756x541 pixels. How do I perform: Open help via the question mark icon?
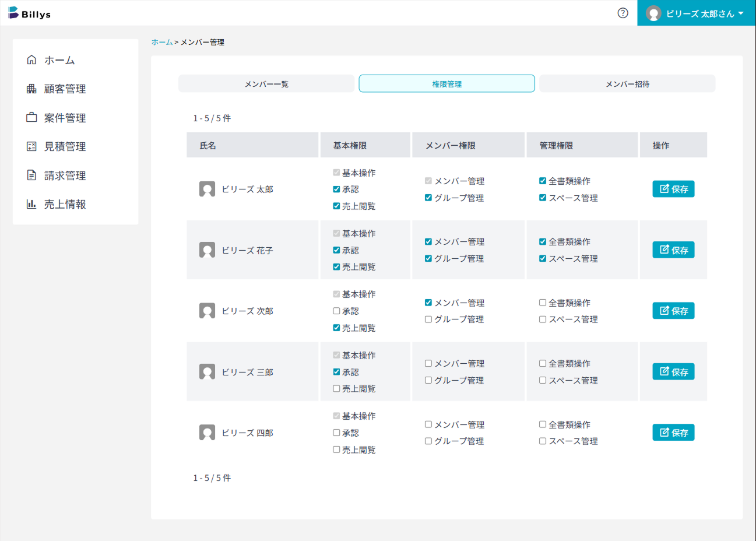623,13
